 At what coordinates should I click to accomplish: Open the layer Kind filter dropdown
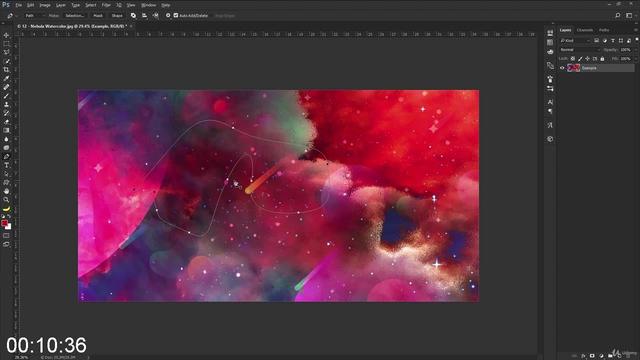pyautogui.click(x=575, y=41)
